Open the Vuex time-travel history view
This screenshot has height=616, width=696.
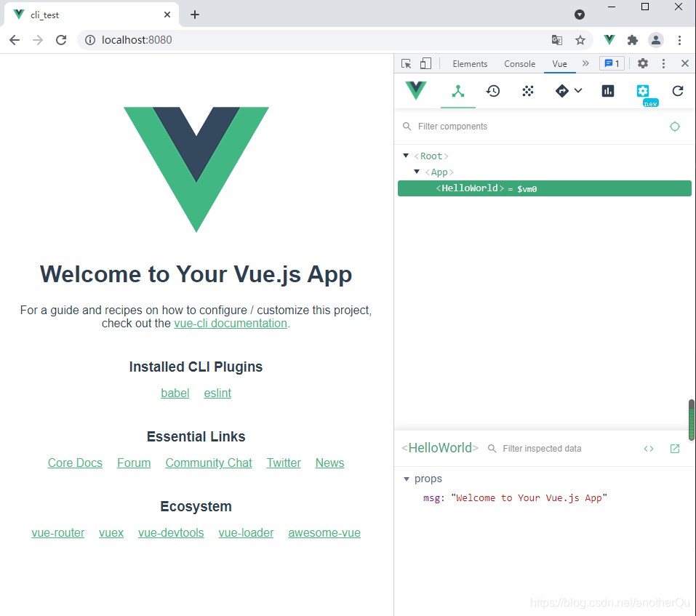492,91
